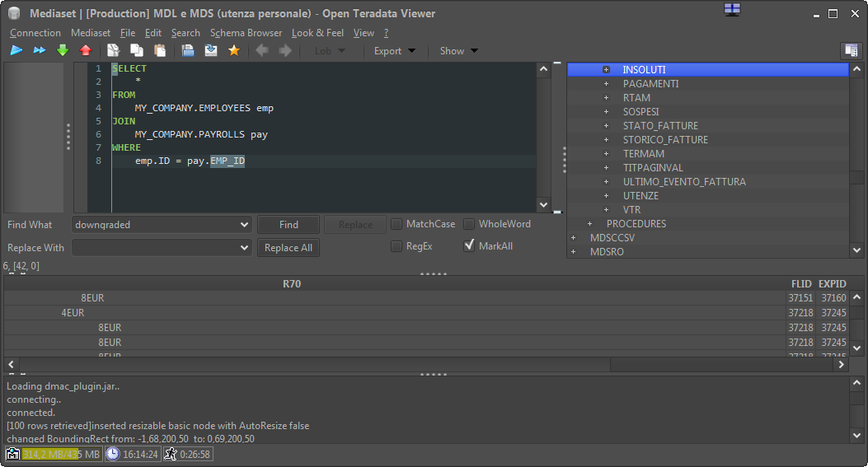Select the VTR tree item
This screenshot has width=868, height=467.
631,210
